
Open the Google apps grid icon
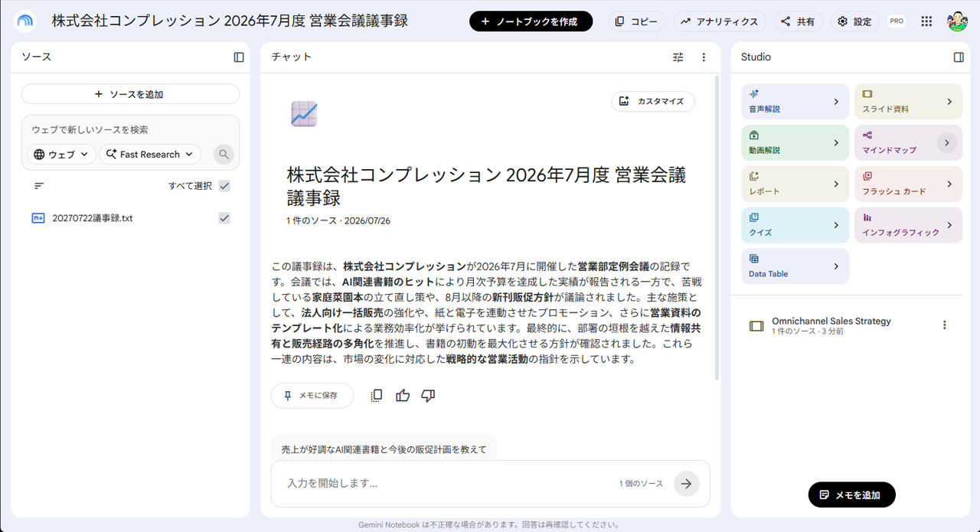pos(926,21)
